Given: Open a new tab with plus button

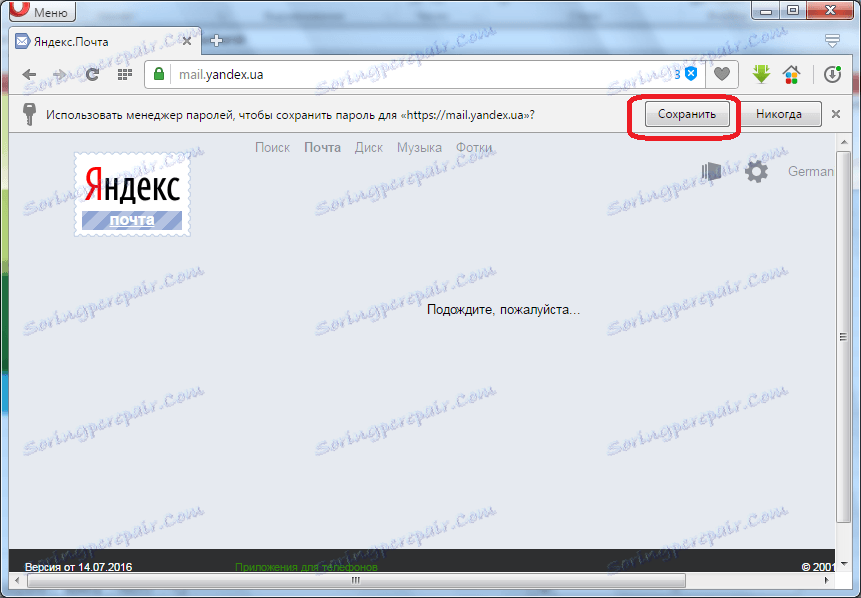Looking at the screenshot, I should click(x=216, y=41).
